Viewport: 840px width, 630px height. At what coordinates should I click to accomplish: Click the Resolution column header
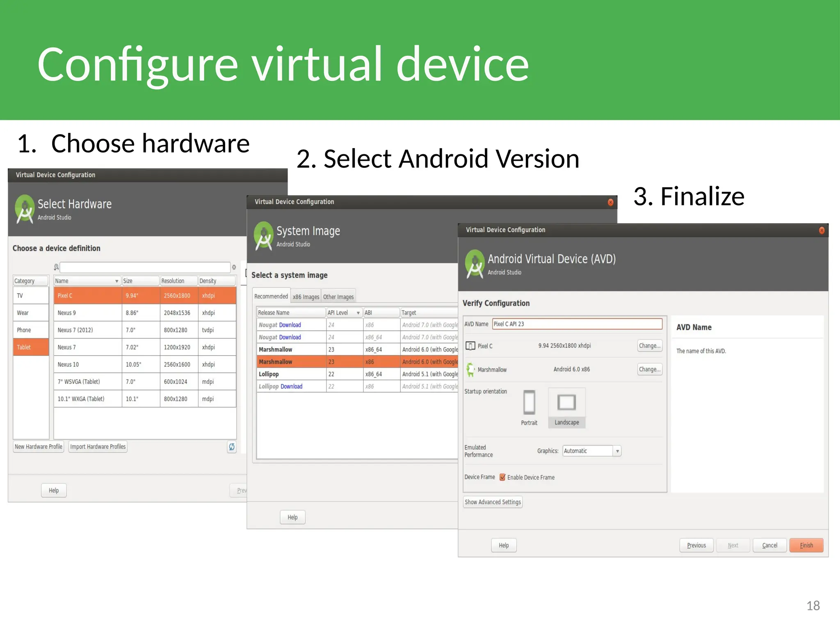[179, 281]
